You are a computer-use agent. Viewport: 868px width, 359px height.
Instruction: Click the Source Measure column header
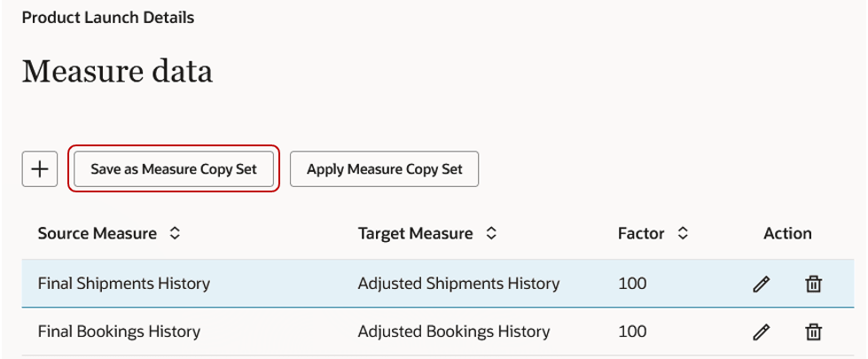97,234
